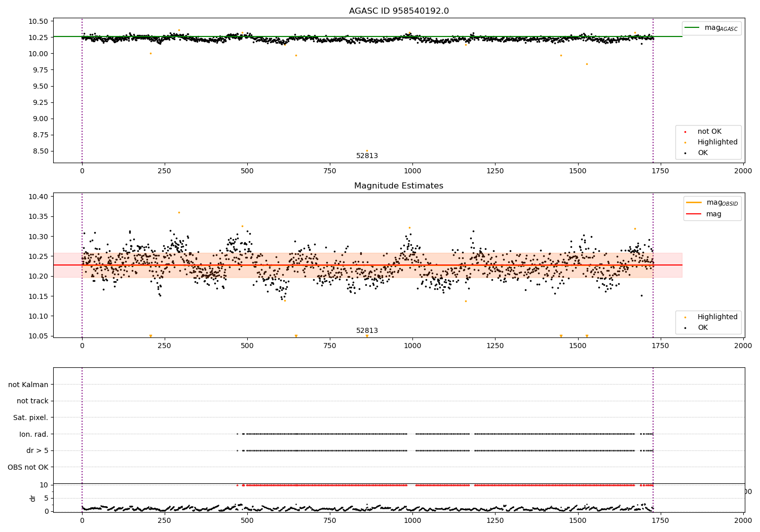Click the 10.50 y-axis tick in top plot
760x532 pixels.
[38, 21]
